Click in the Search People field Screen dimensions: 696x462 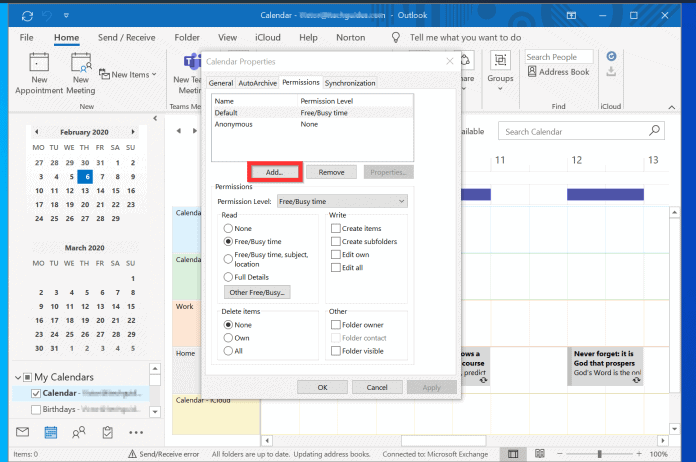point(559,57)
